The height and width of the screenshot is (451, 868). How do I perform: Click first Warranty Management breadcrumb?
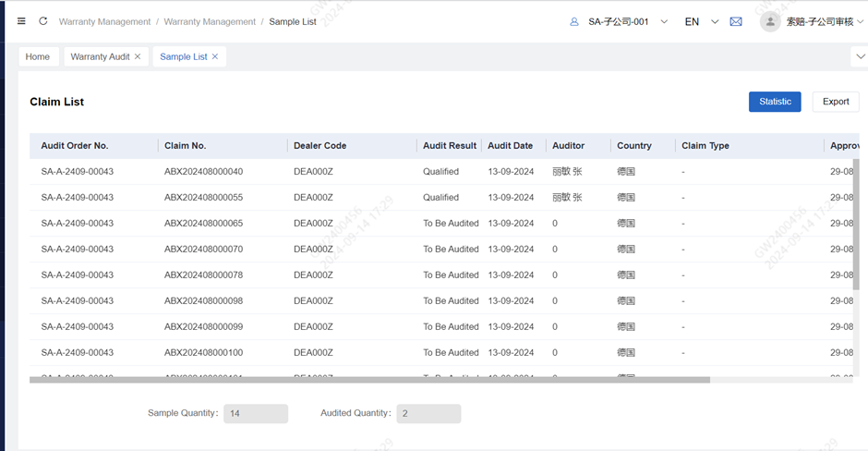click(104, 21)
